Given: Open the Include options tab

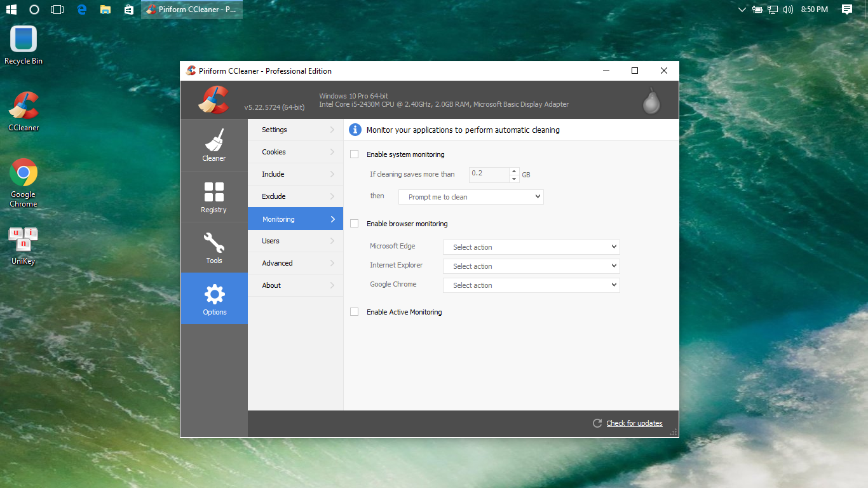Looking at the screenshot, I should [x=295, y=174].
